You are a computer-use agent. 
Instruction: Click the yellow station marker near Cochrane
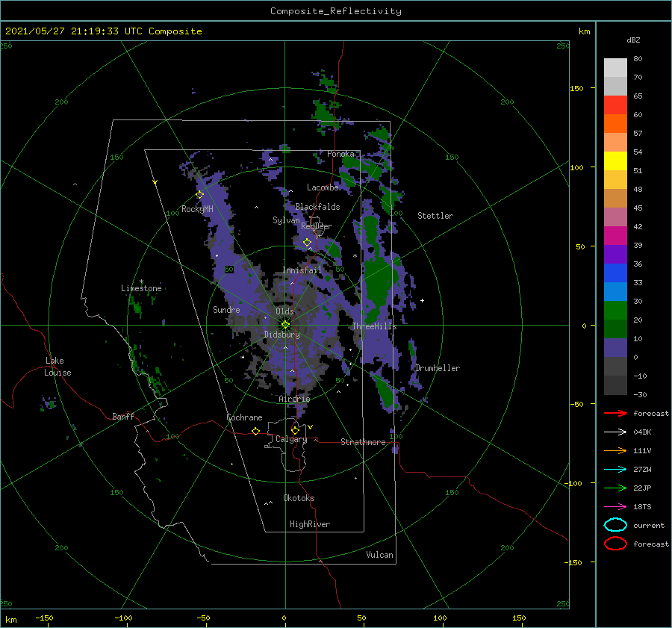255,432
